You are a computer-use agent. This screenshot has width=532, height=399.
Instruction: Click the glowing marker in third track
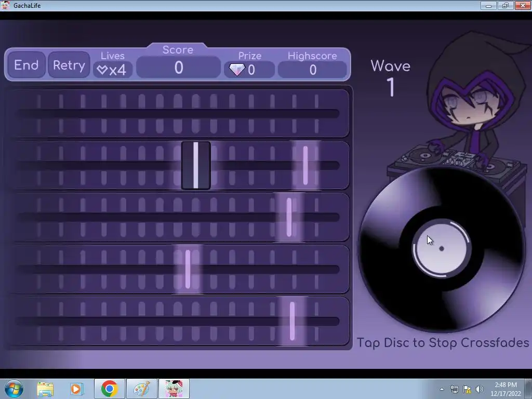click(x=289, y=217)
